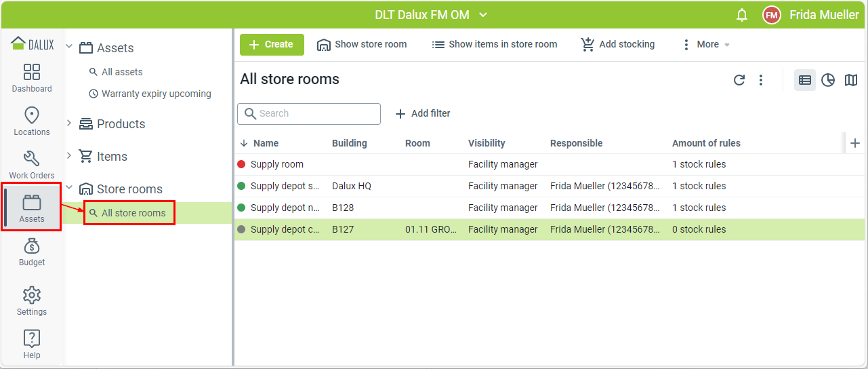The height and width of the screenshot is (369, 868).
Task: Select All assets in the tree
Action: click(x=122, y=72)
